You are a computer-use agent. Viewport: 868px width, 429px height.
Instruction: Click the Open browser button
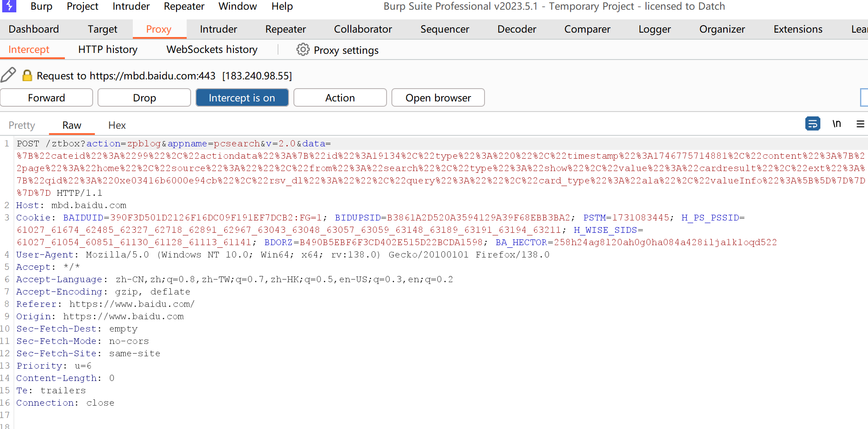point(438,97)
